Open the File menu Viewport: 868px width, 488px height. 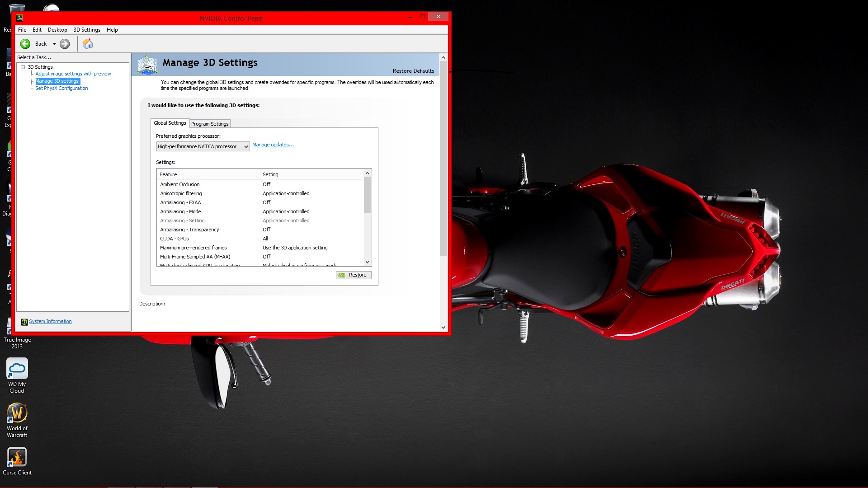[22, 30]
